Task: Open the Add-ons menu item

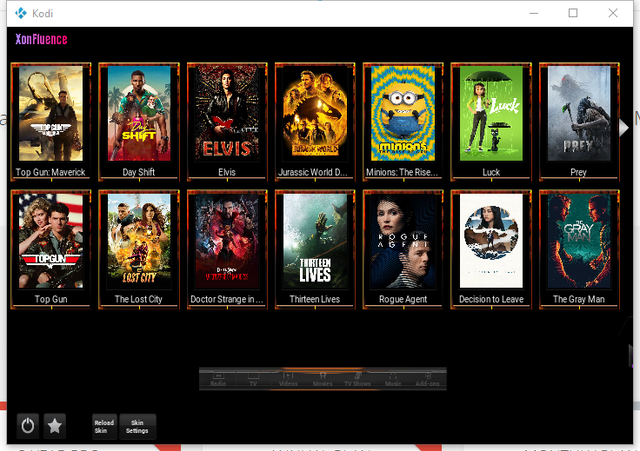Action: (427, 379)
